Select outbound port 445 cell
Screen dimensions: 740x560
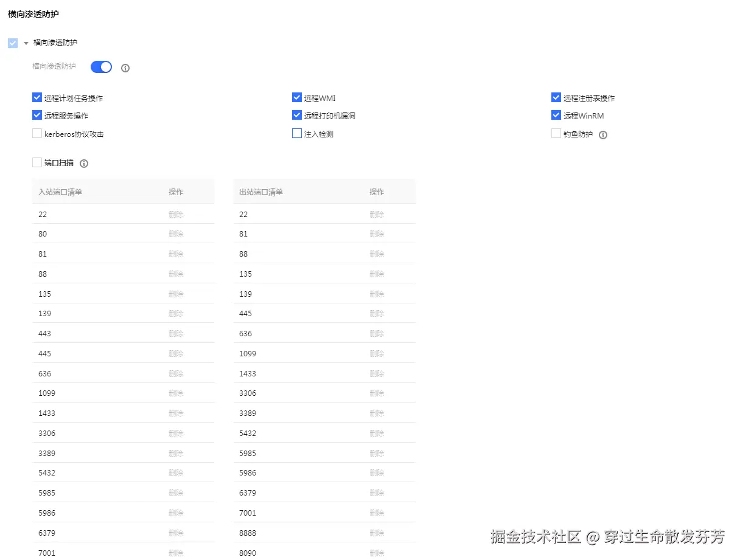246,314
